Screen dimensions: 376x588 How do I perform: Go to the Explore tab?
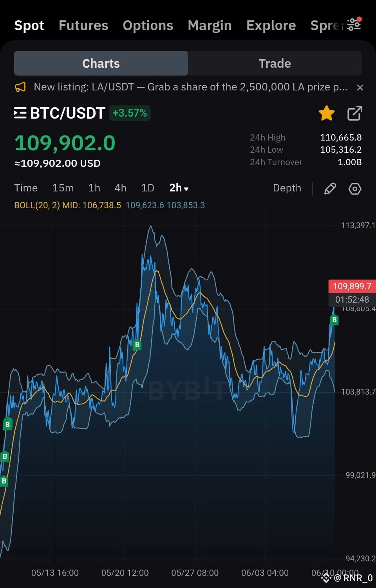click(x=271, y=25)
